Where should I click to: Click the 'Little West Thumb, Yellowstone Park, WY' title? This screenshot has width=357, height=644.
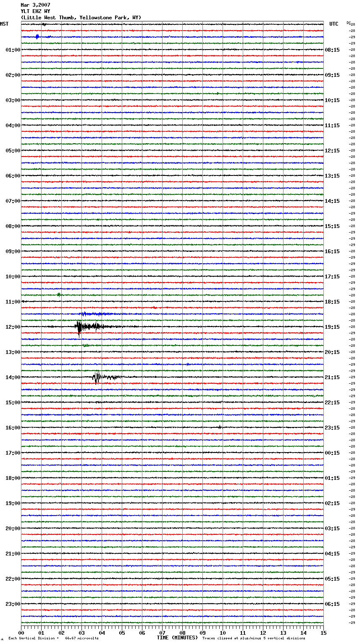[81, 18]
